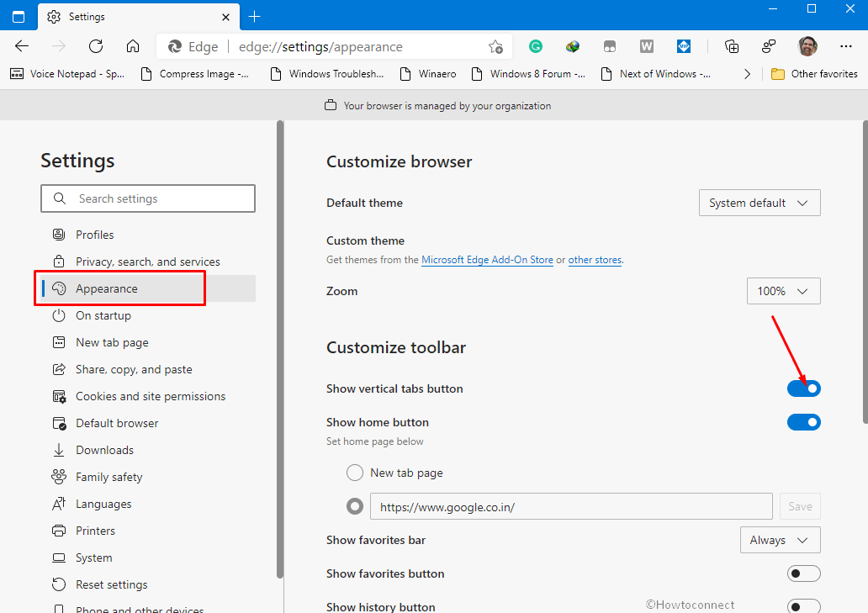Toggle Show vertical tabs button
868x613 pixels.
pos(804,388)
